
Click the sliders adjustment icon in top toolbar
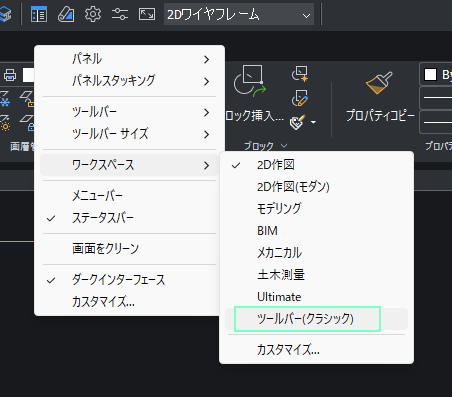pos(120,14)
